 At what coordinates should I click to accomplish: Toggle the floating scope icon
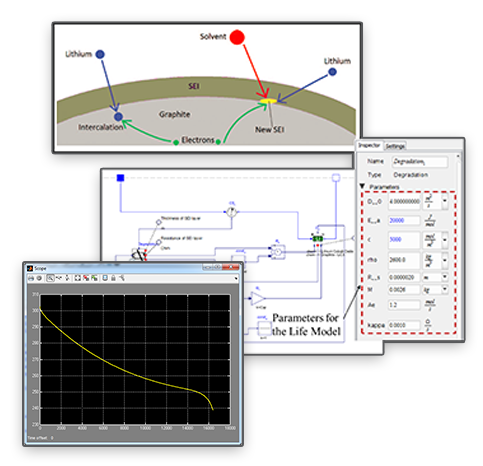click(x=105, y=278)
